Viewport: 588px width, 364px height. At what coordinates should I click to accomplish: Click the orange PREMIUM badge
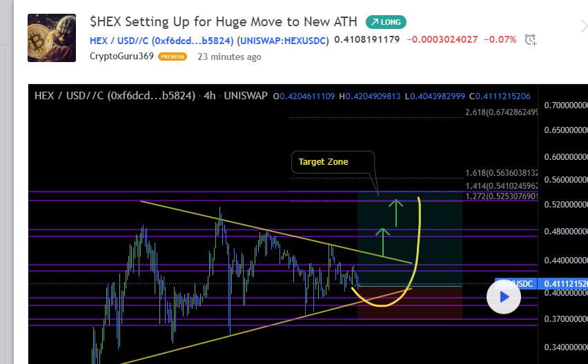173,57
